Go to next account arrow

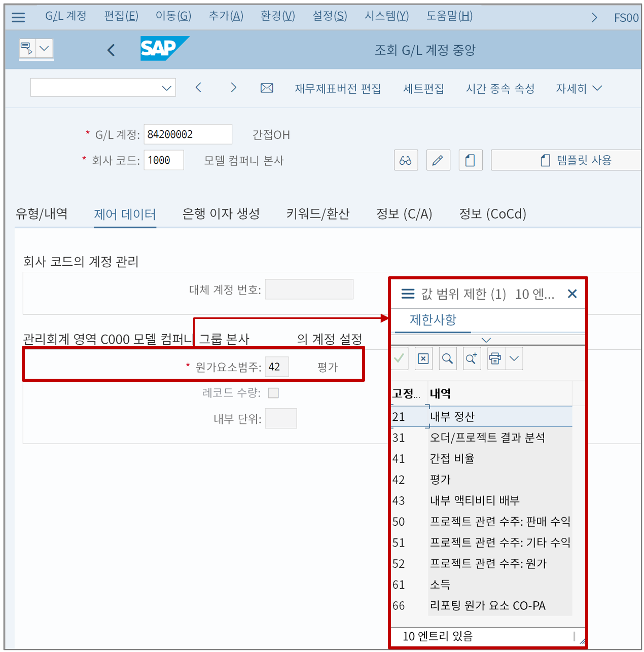tap(233, 88)
